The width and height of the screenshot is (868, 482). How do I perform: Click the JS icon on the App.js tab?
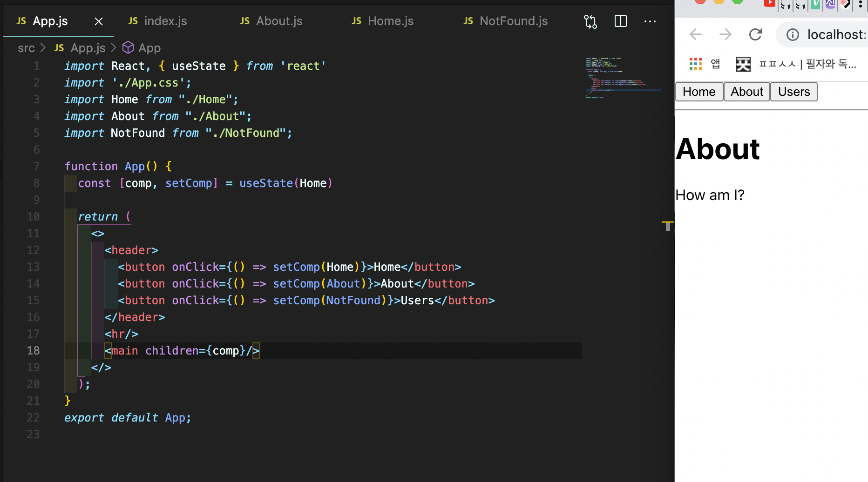(21, 21)
